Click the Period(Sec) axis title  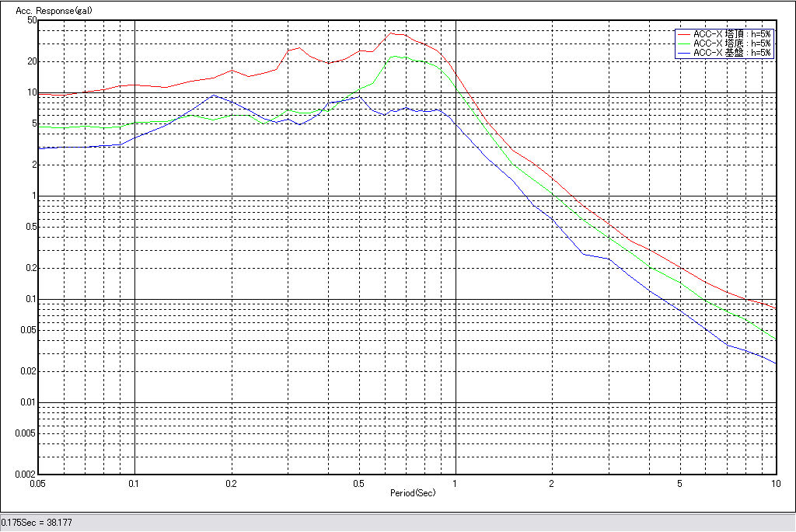(413, 493)
